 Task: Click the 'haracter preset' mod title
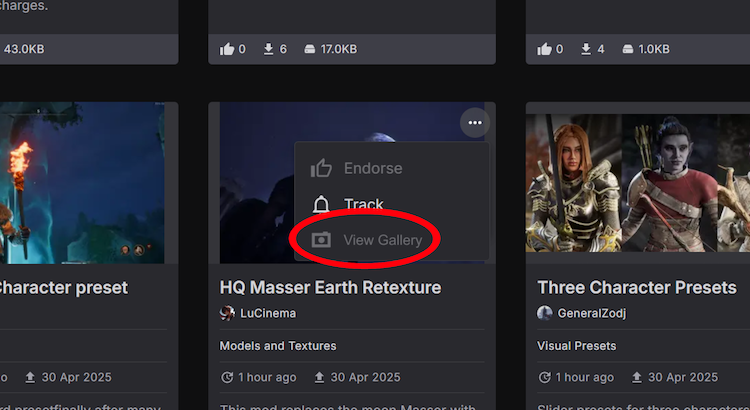pyautogui.click(x=64, y=288)
